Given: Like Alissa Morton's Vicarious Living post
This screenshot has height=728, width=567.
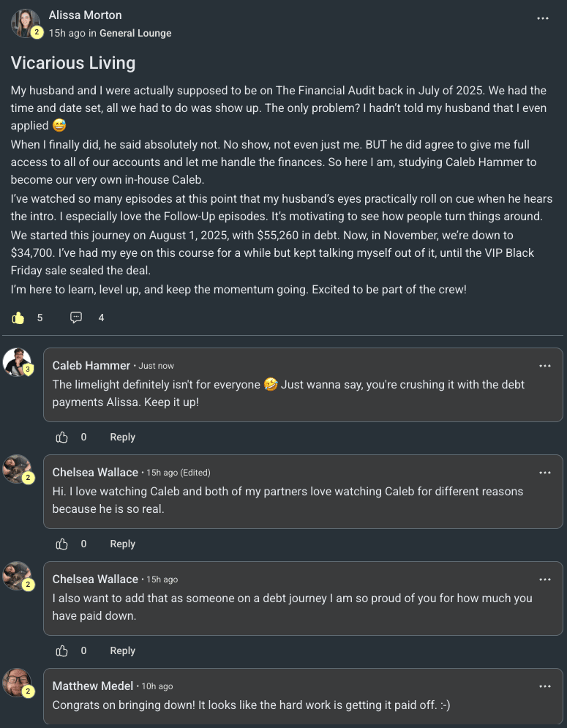Looking at the screenshot, I should (x=19, y=318).
